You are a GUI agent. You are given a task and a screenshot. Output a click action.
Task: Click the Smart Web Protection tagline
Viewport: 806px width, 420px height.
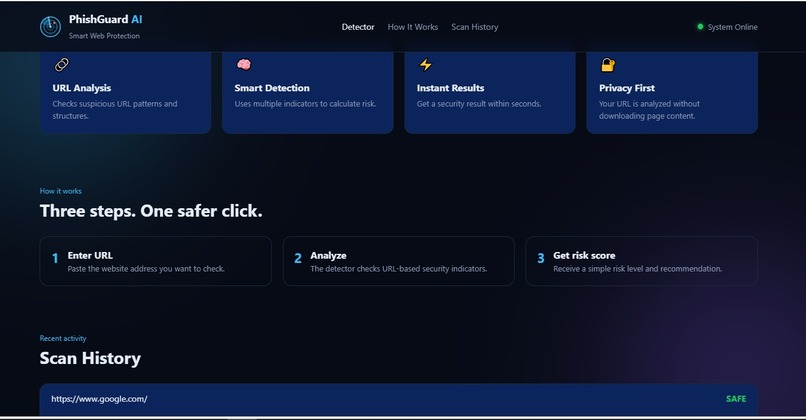(104, 36)
